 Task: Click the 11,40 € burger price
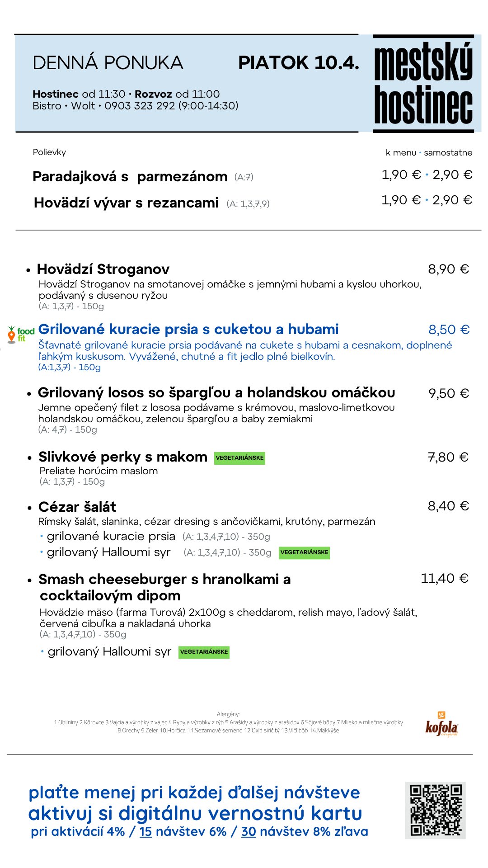445,578
